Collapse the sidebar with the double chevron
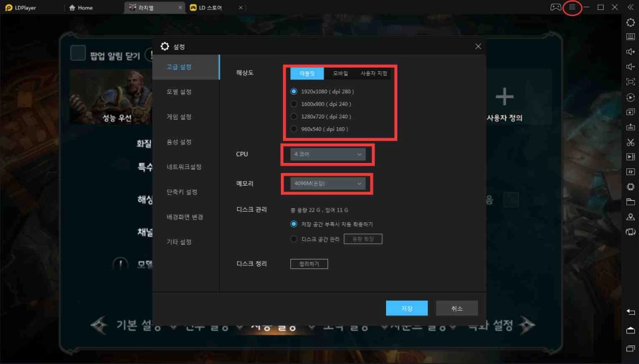Image resolution: width=639 pixels, height=364 pixels. point(630,7)
